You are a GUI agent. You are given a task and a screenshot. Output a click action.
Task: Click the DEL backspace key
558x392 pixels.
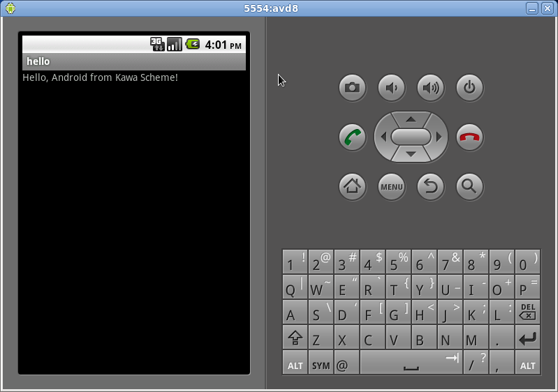point(528,312)
